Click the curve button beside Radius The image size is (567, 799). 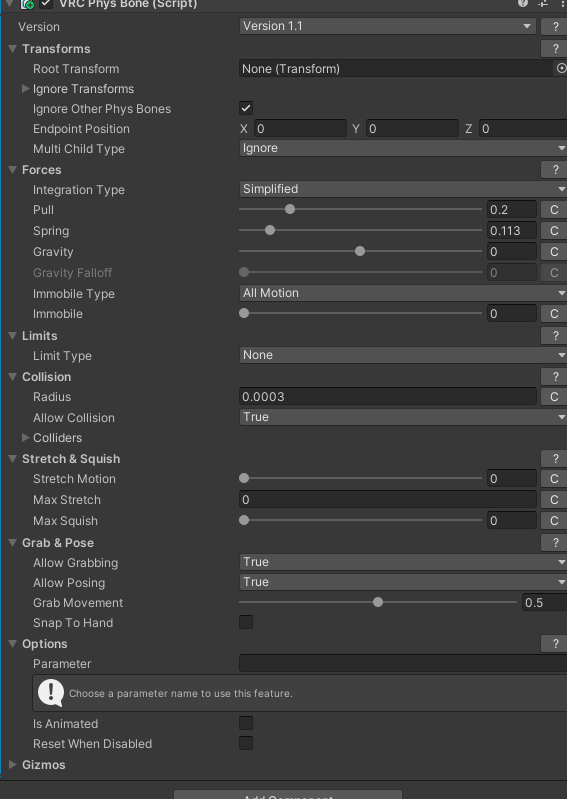point(554,397)
